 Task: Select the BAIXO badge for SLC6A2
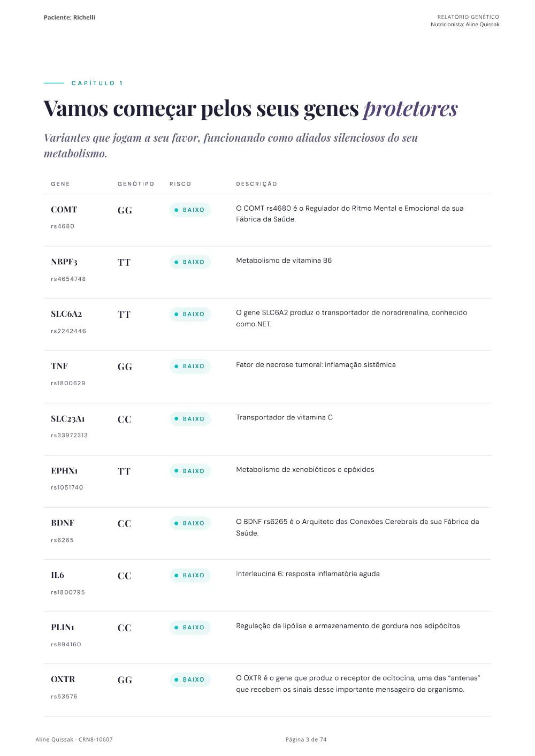pos(190,314)
